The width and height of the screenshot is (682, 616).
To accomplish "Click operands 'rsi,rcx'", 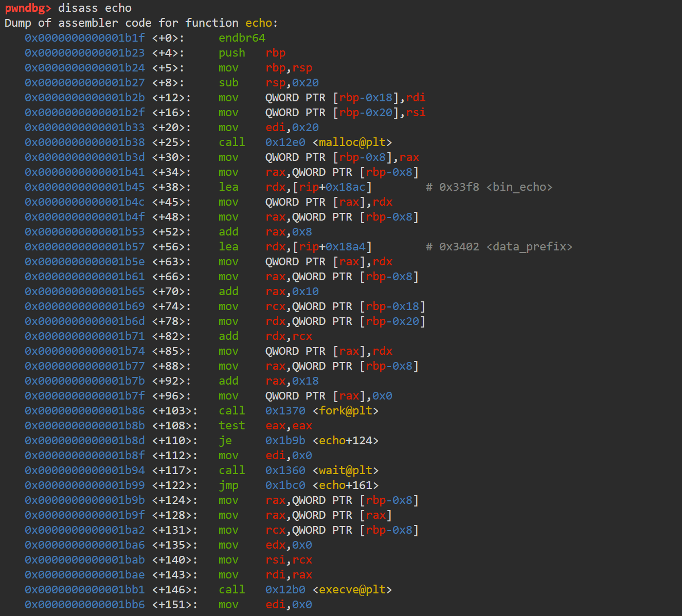I will click(x=289, y=560).
